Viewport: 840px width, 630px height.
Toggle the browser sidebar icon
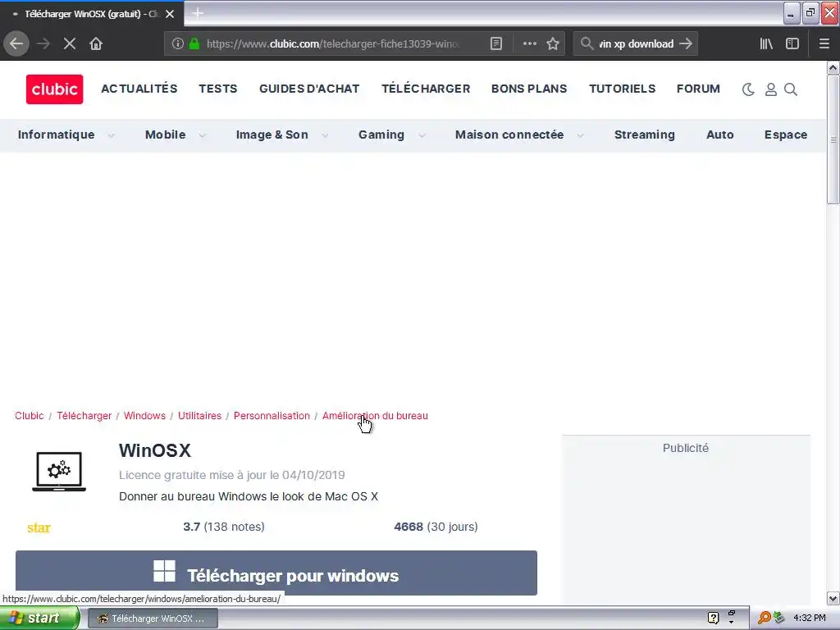point(792,43)
